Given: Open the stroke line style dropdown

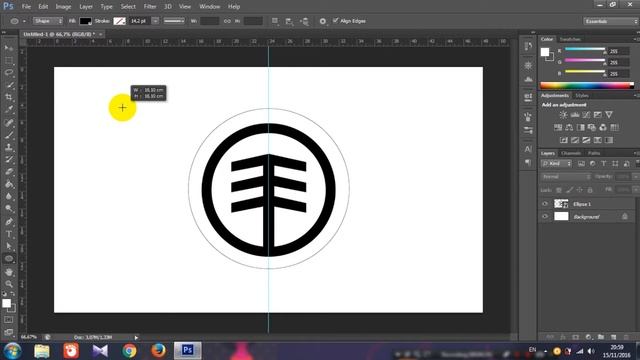Looking at the screenshot, I should pos(174,21).
